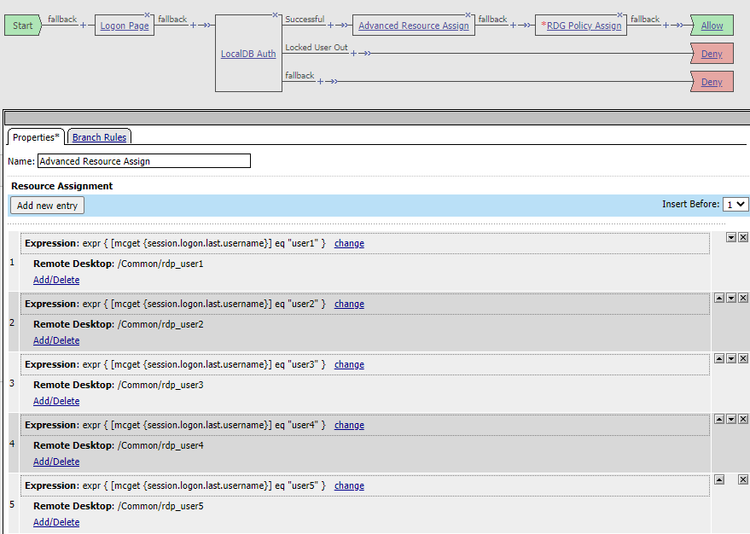Add item with plus on LocalDB Auth fallback branch

pyautogui.click(x=320, y=81)
